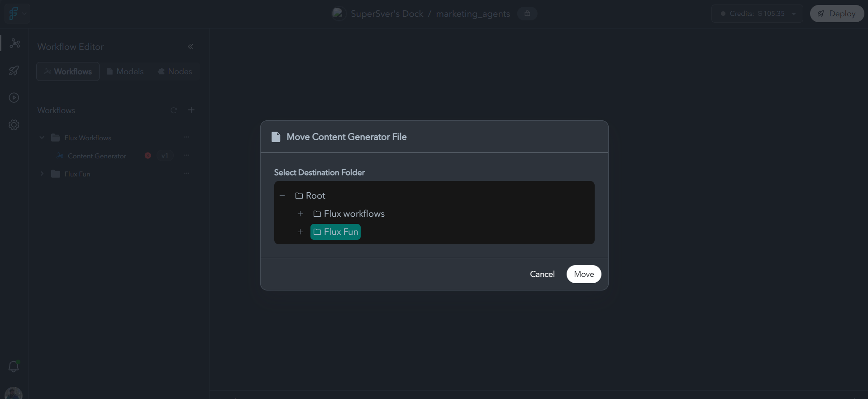Open the Credits dropdown
Image resolution: width=868 pixels, height=399 pixels.
pos(794,14)
